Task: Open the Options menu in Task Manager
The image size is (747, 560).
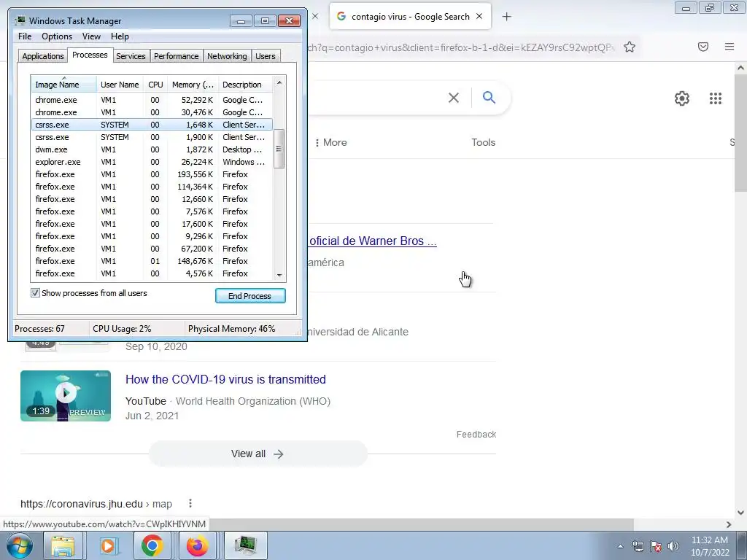Action: 57,36
